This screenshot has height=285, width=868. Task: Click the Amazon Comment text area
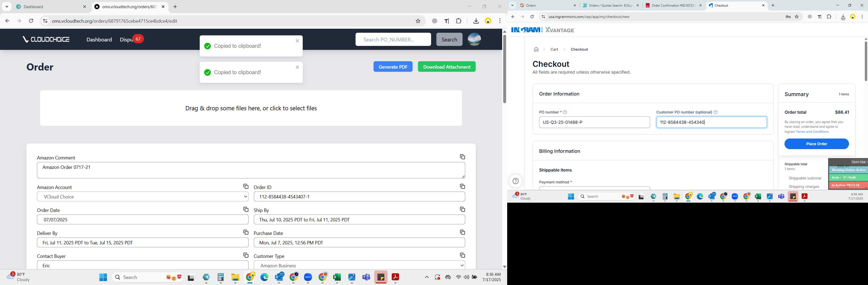click(251, 170)
